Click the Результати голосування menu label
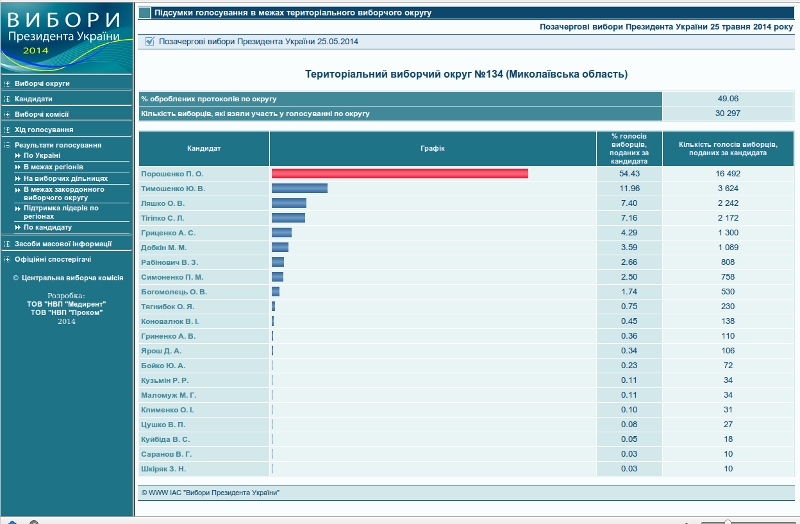Screen dimensions: 800x524 tap(58, 145)
